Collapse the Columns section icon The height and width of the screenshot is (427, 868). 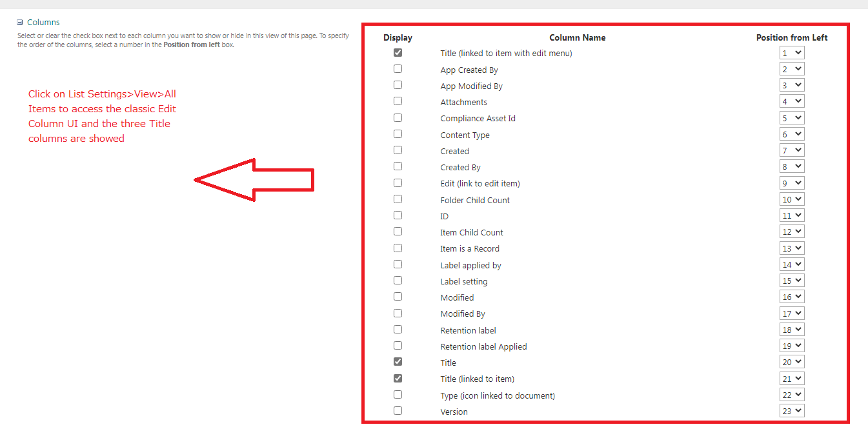coord(20,23)
